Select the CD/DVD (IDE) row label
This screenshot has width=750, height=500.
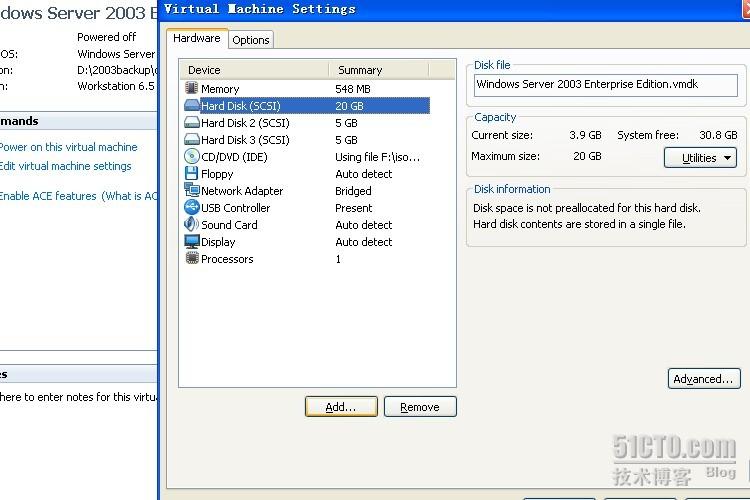pyautogui.click(x=234, y=157)
